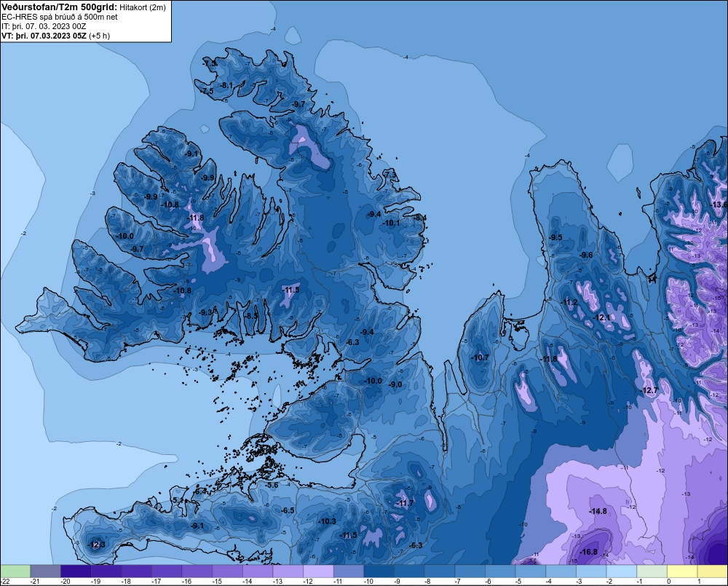
Task: Select the legend swatch between -16 and -15
Action: 197,571
